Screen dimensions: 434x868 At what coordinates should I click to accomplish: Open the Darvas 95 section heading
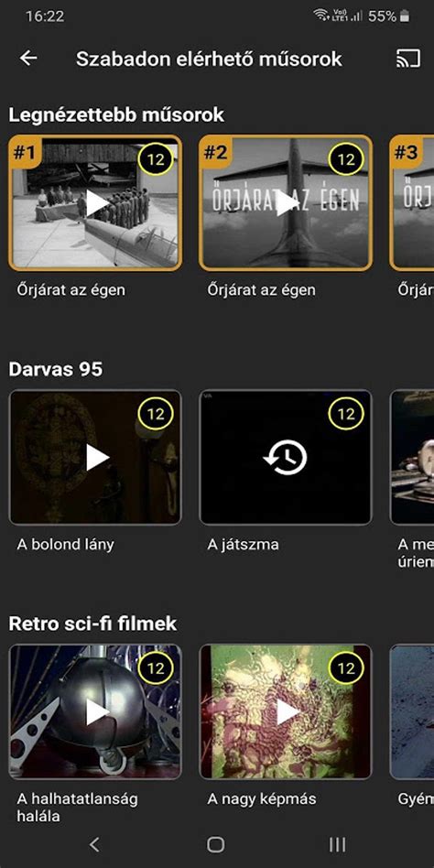point(55,369)
